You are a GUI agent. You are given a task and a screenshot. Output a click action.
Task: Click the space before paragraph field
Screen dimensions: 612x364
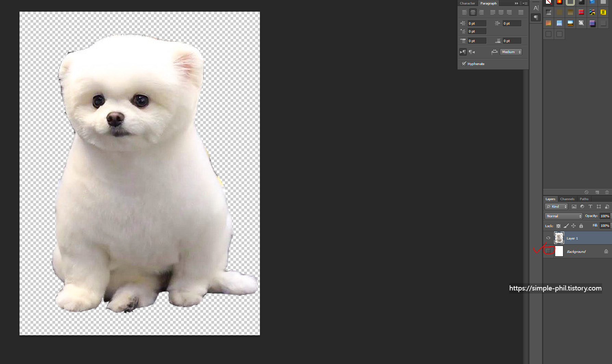click(477, 41)
